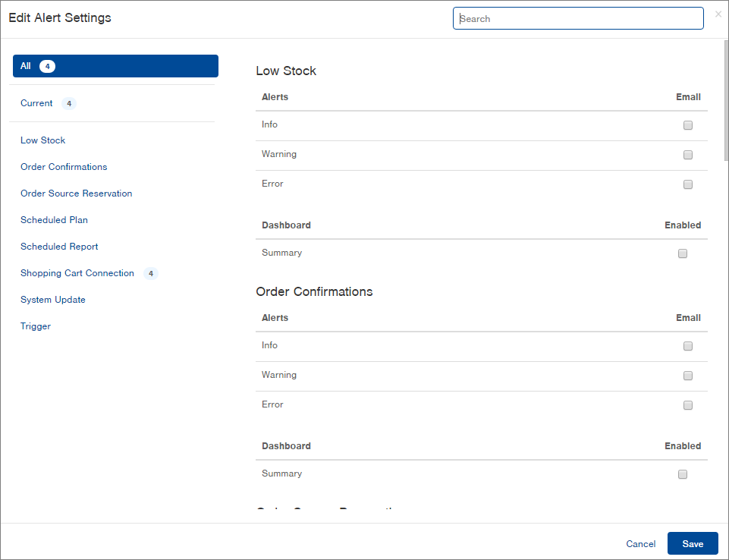Image resolution: width=729 pixels, height=560 pixels.
Task: Switch to the Current alerts view
Action: pos(36,102)
